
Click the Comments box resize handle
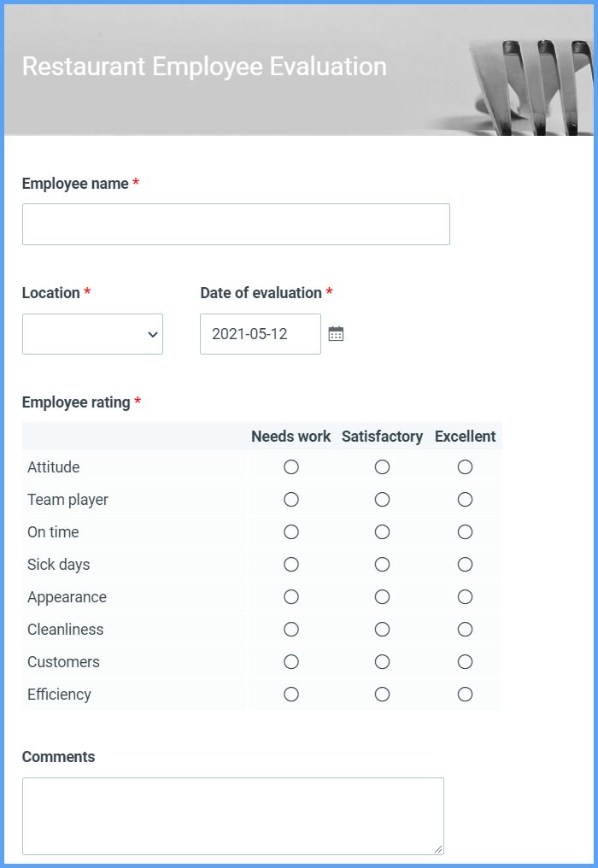[438, 847]
